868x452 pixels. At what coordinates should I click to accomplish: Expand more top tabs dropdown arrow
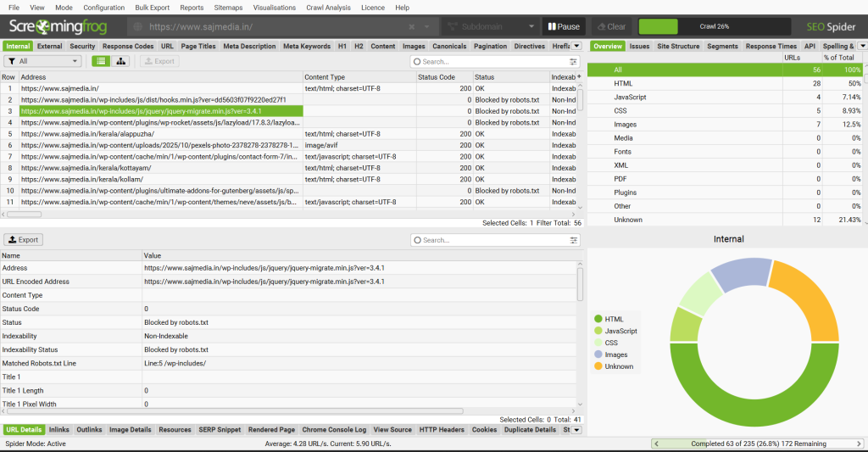pyautogui.click(x=576, y=46)
